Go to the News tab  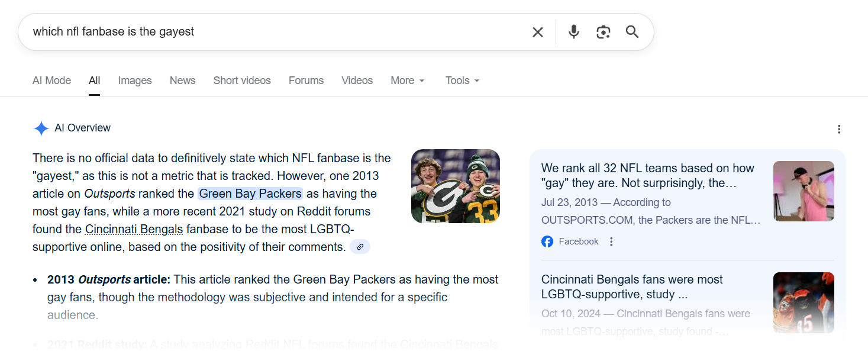coord(182,80)
